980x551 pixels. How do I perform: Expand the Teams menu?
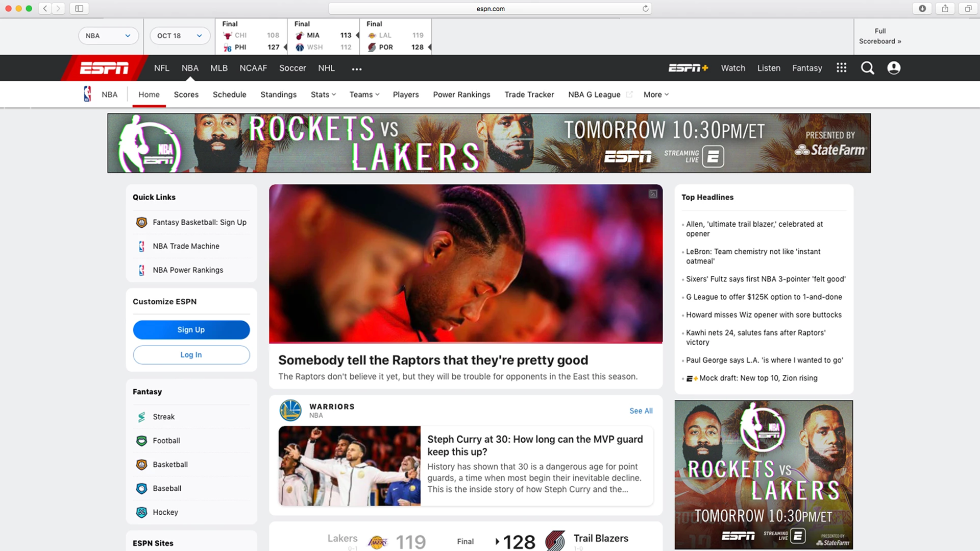364,94
